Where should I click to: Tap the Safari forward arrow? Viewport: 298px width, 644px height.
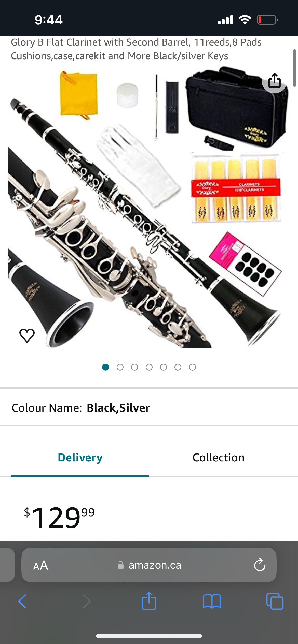[x=87, y=601]
